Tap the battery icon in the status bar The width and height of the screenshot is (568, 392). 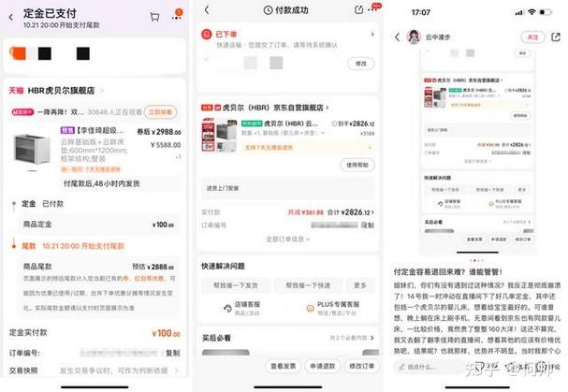coord(546,12)
